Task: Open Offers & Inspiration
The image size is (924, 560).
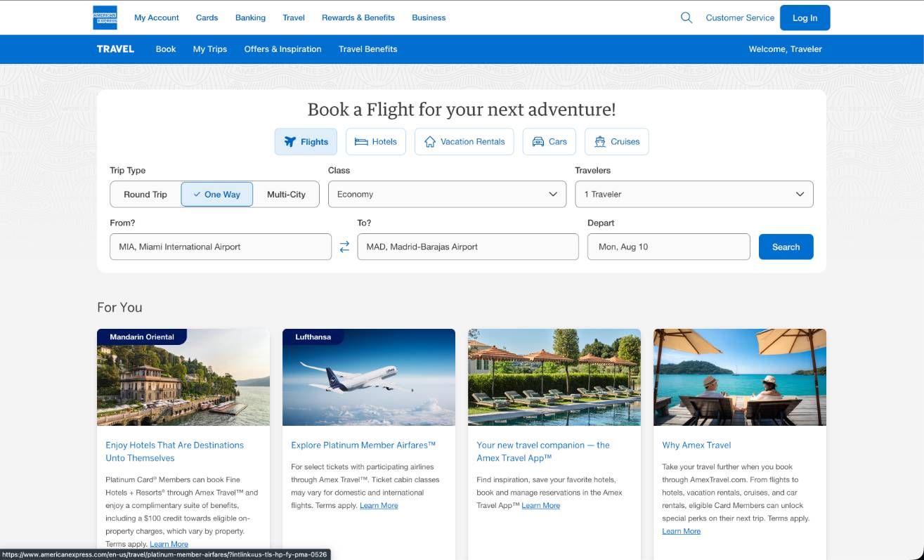Action: coord(282,49)
